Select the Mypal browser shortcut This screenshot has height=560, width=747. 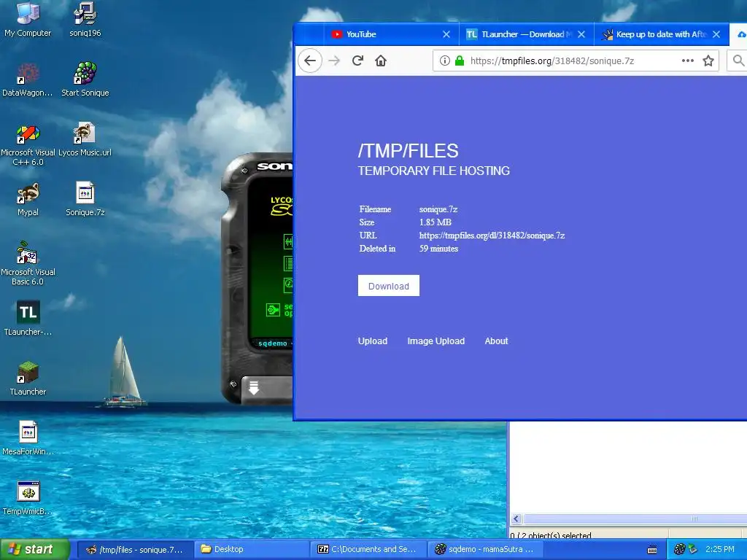pos(28,199)
